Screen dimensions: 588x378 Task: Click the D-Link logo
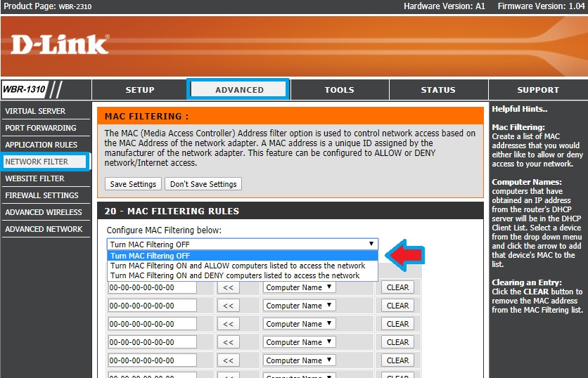click(x=60, y=45)
